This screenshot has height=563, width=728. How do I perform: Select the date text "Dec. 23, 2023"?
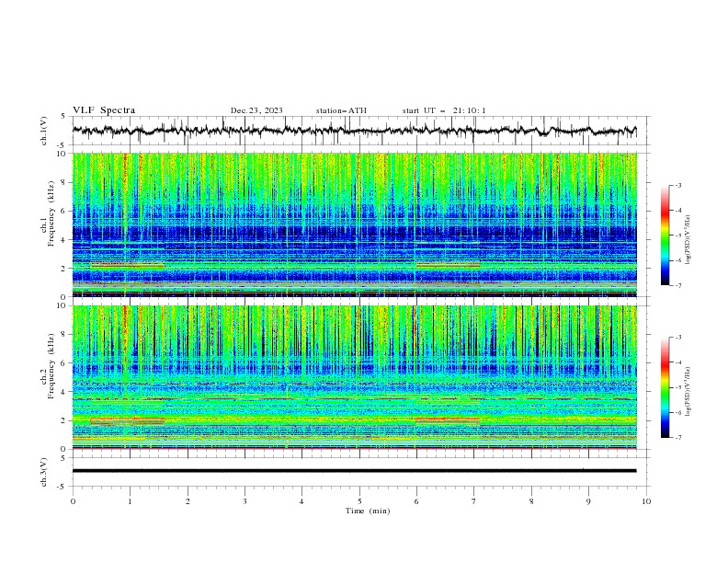point(256,110)
